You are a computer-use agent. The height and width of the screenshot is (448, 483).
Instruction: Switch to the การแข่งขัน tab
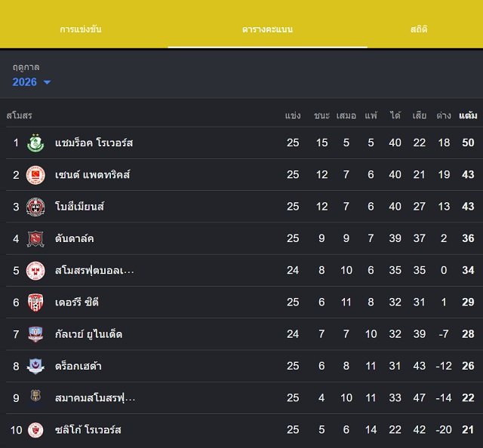point(81,29)
